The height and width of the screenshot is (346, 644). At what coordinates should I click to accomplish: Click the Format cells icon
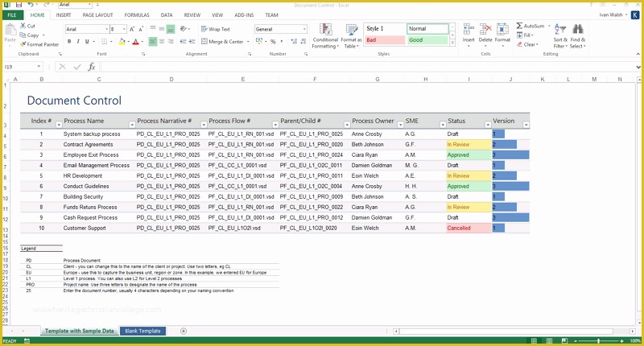pos(502,30)
